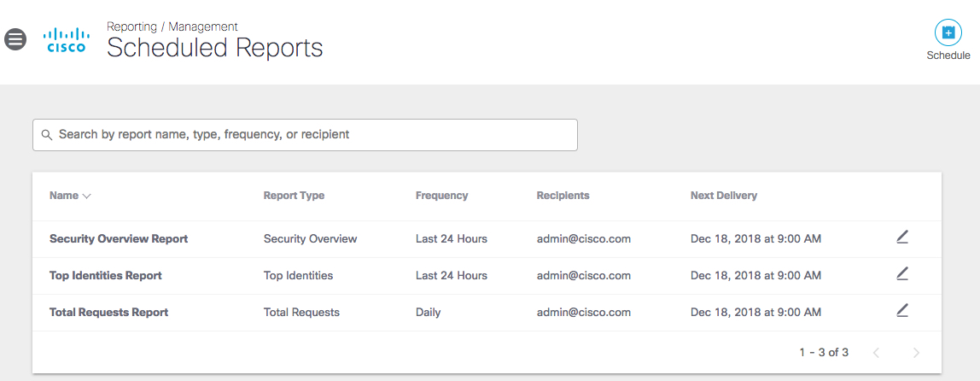The width and height of the screenshot is (980, 381).
Task: Click the Schedule label text
Action: (x=948, y=56)
